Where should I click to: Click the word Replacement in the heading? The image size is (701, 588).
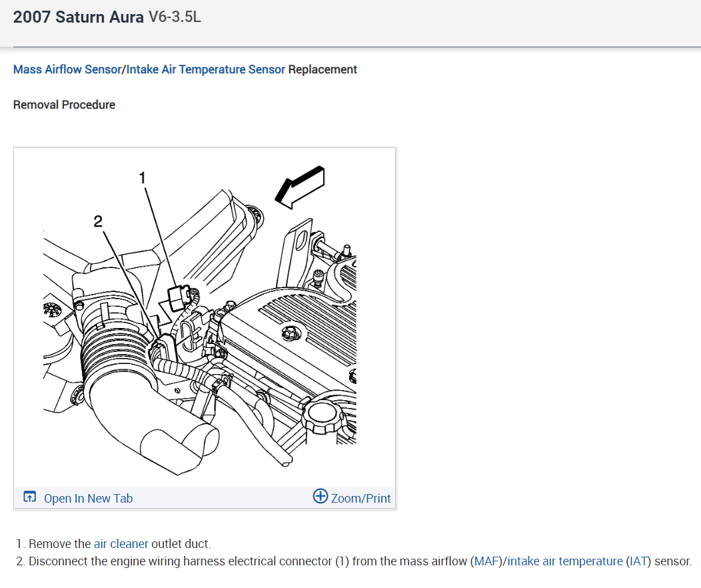tap(323, 69)
